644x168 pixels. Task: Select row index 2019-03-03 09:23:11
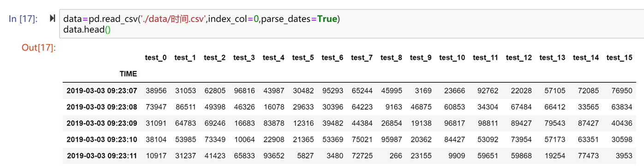click(102, 156)
